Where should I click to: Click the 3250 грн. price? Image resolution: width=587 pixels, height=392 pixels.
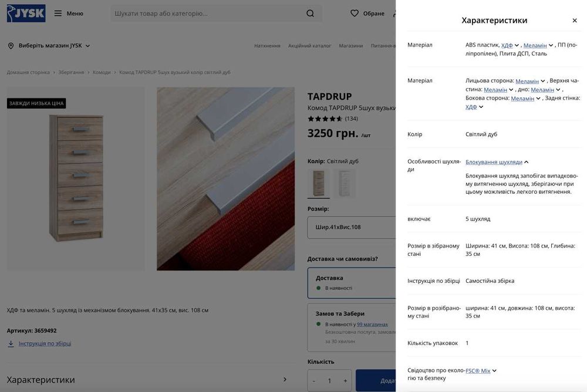[x=333, y=133]
